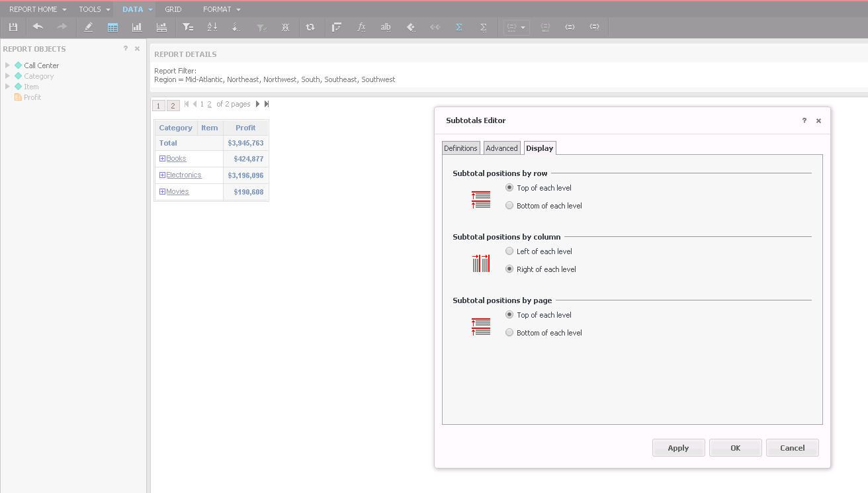This screenshot has height=493, width=868.
Task: Open the Books category link
Action: point(176,158)
